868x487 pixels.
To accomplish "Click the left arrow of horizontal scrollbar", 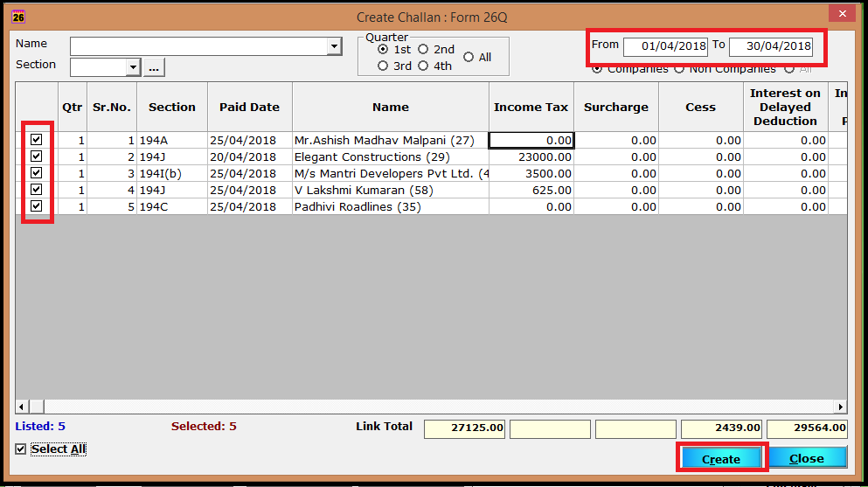I will coord(22,407).
